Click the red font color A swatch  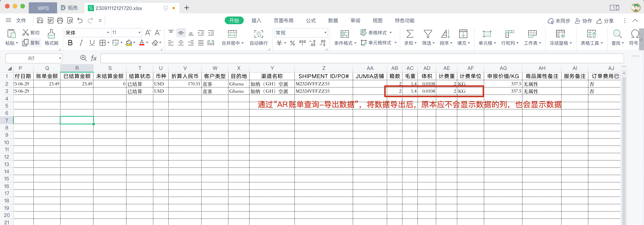[142, 43]
